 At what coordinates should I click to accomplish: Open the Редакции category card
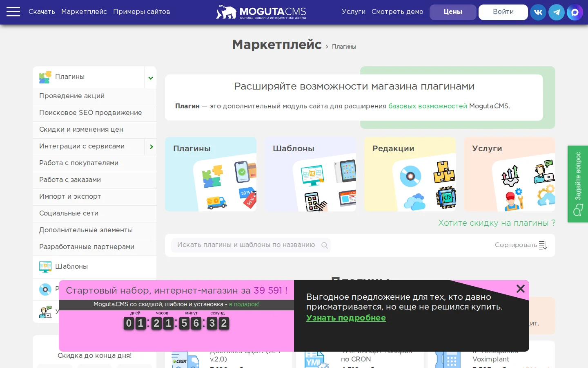tap(410, 174)
